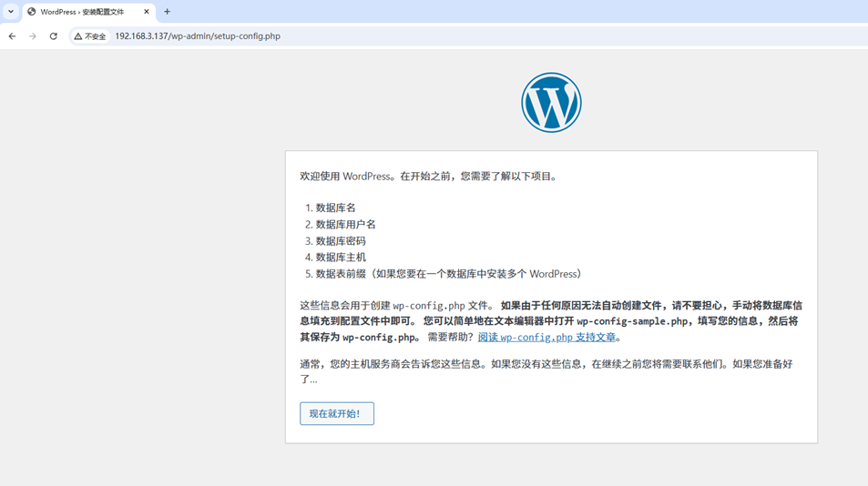Viewport: 868px width, 486px height.
Task: Click the browser back arrow
Action: coord(12,35)
